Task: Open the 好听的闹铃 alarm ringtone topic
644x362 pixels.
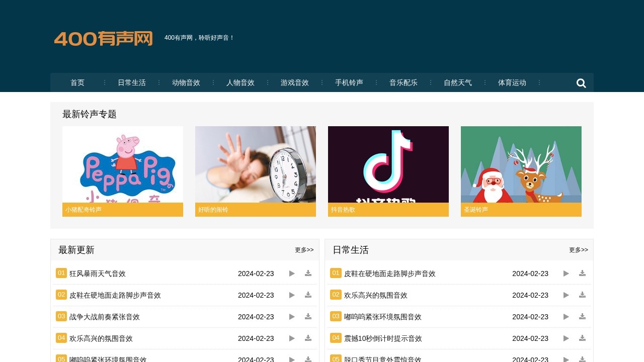Action: click(x=255, y=171)
